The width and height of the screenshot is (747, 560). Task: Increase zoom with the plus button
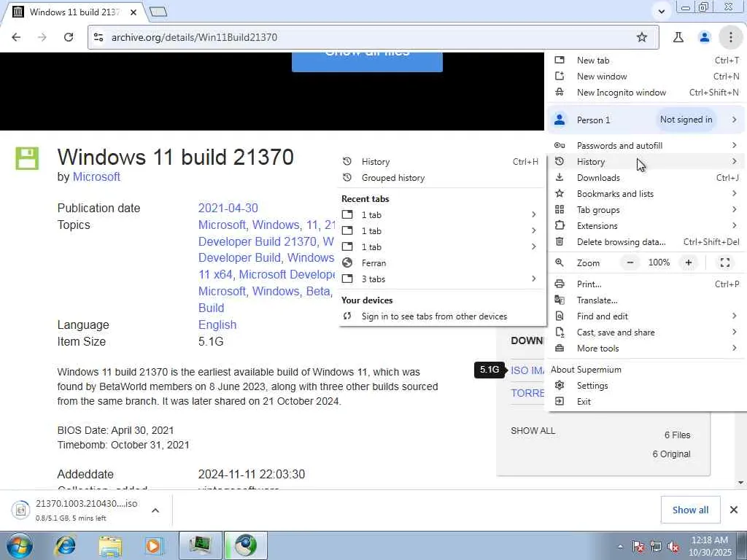[689, 262]
